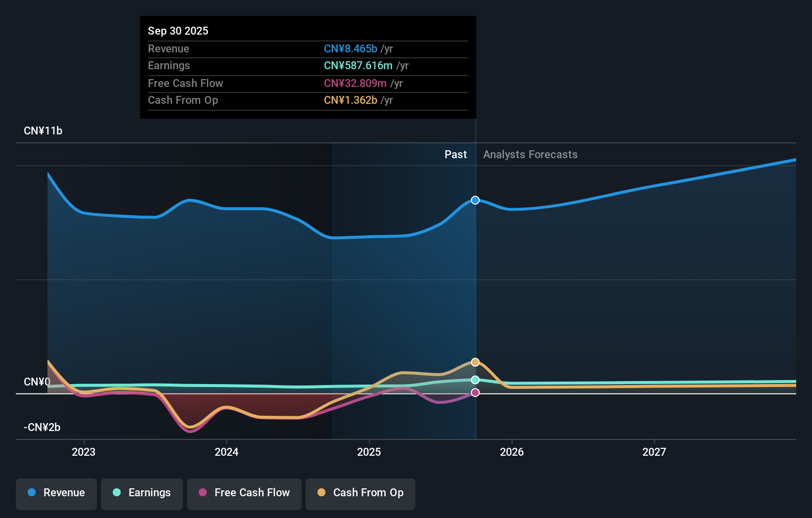This screenshot has width=812, height=518.
Task: Click the Sep 30 2025 tooltip date
Action: (178, 31)
